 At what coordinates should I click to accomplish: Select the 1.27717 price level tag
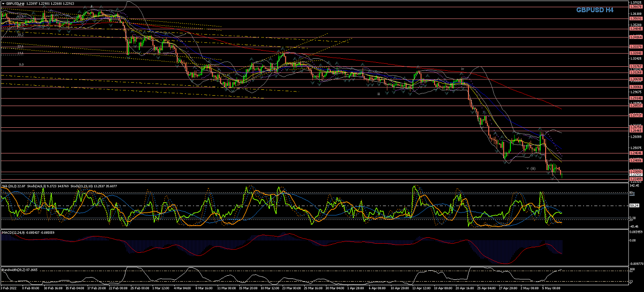point(635,115)
